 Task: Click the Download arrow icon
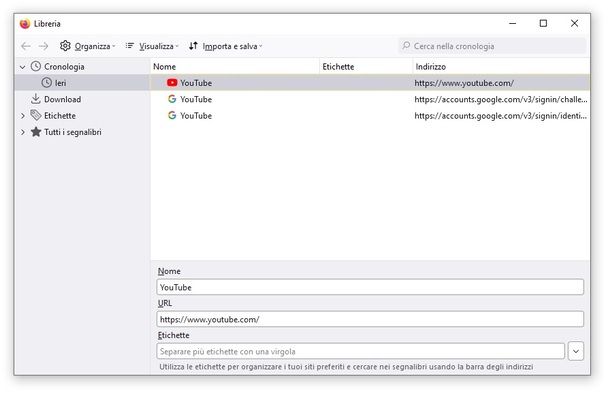coord(36,99)
